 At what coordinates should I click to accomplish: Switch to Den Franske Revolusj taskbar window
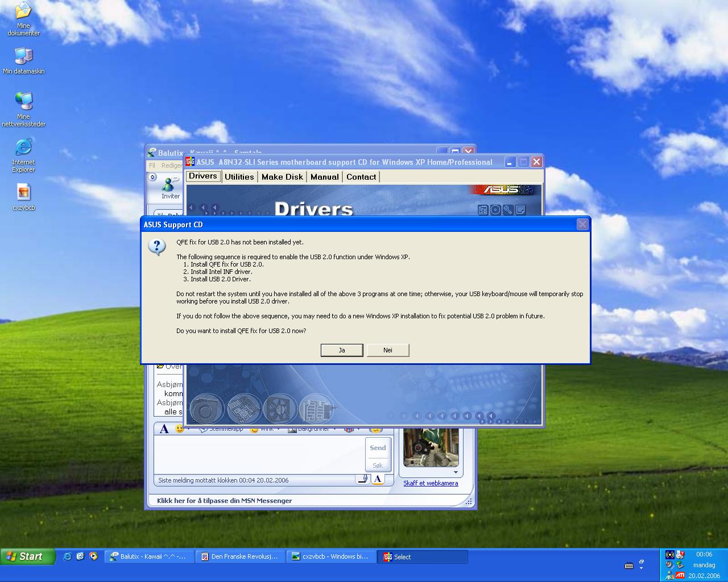(240, 556)
